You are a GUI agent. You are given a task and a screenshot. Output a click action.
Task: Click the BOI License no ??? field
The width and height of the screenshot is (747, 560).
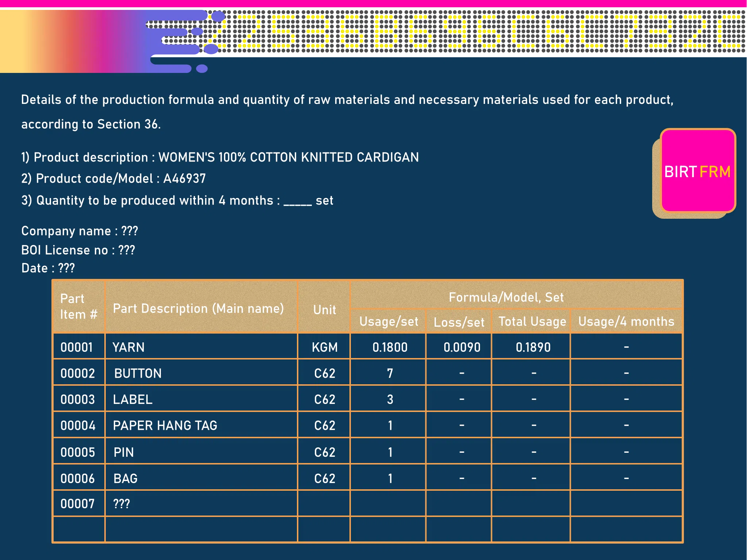(78, 250)
